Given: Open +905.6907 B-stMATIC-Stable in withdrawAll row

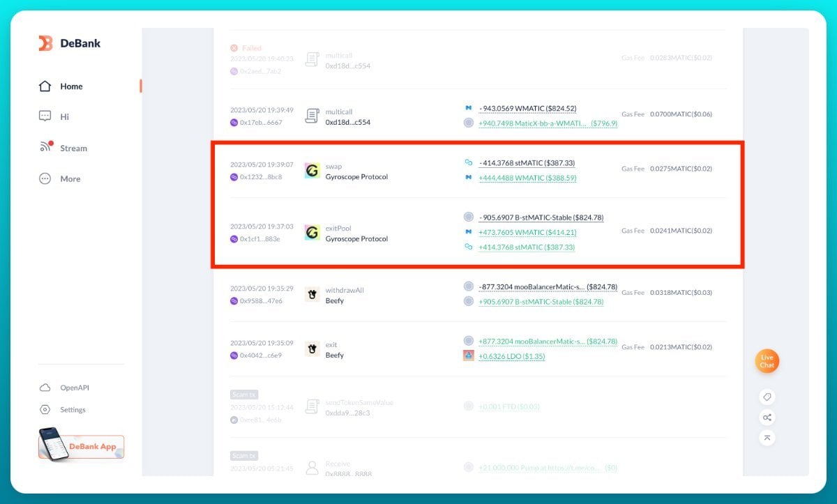Looking at the screenshot, I should [541, 302].
